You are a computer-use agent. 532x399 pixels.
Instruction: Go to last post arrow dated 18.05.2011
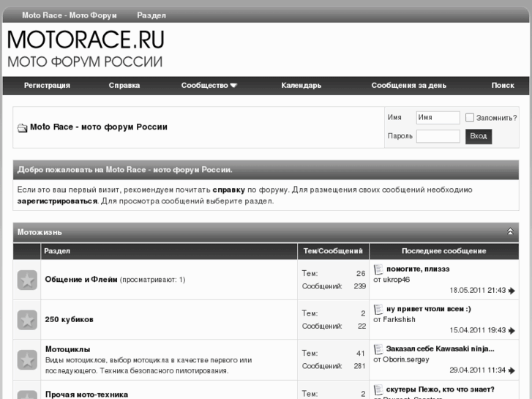512,291
